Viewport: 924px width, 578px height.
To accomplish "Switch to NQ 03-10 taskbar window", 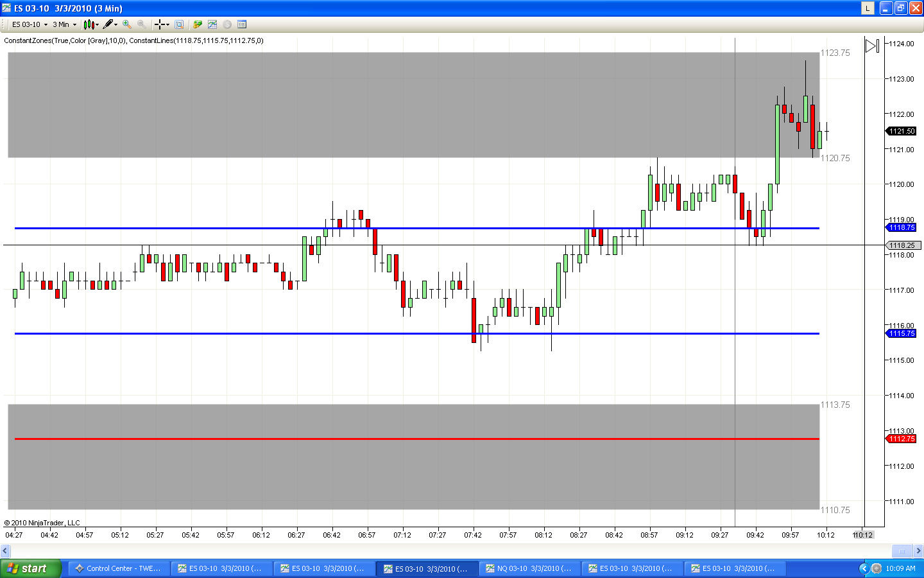I will coord(529,568).
